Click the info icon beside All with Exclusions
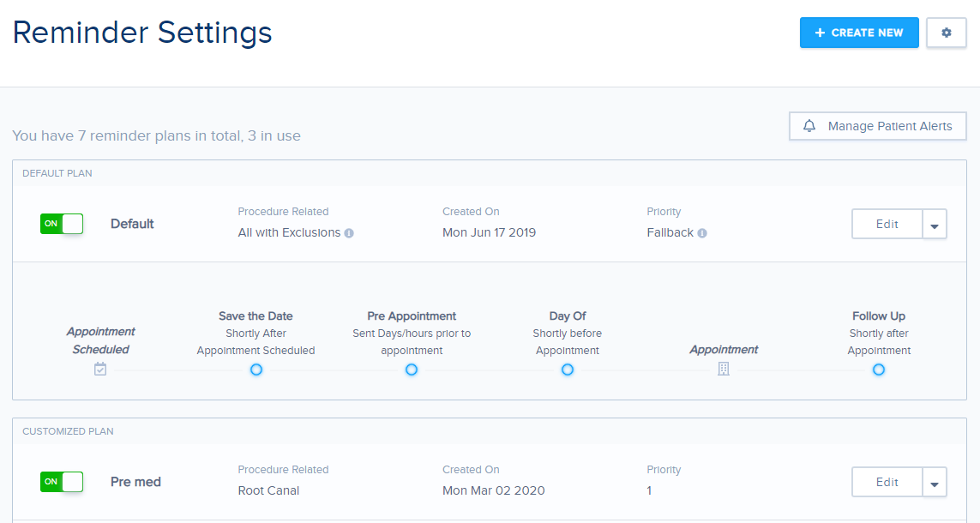Image resolution: width=980 pixels, height=523 pixels. (349, 233)
